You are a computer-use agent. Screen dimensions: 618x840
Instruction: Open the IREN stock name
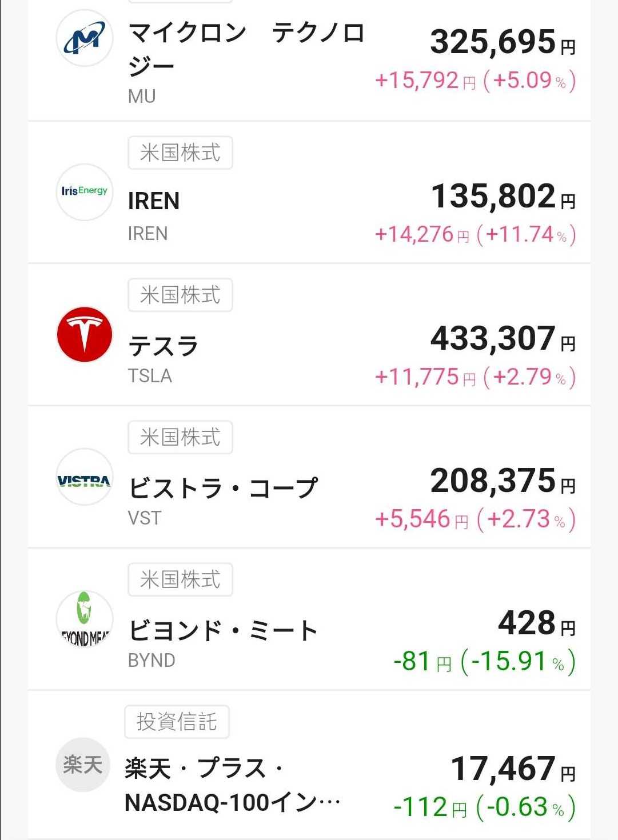154,201
